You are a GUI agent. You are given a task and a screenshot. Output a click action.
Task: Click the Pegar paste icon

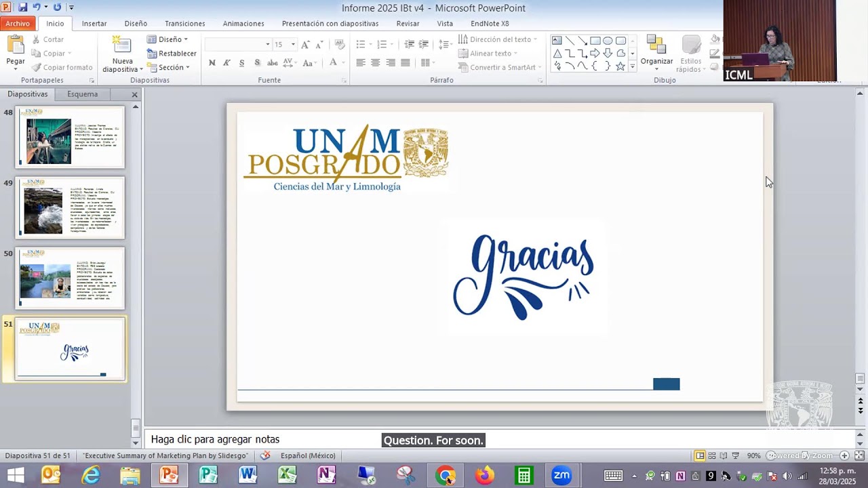[15, 45]
